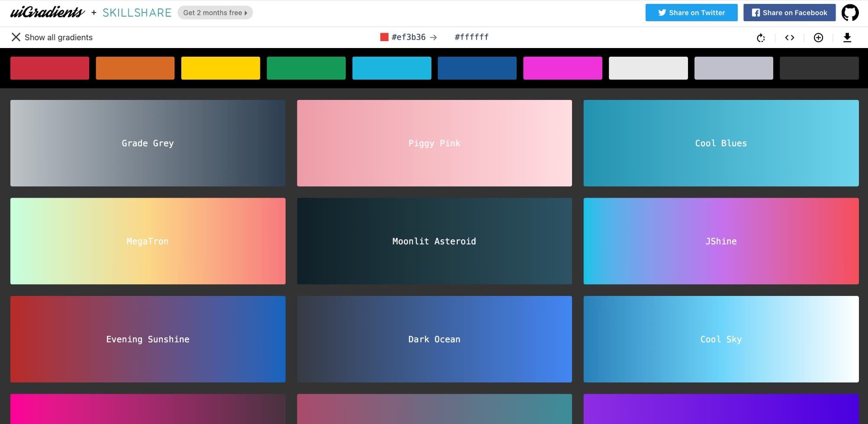This screenshot has width=868, height=424.
Task: Open the Skillshare link
Action: click(x=137, y=13)
